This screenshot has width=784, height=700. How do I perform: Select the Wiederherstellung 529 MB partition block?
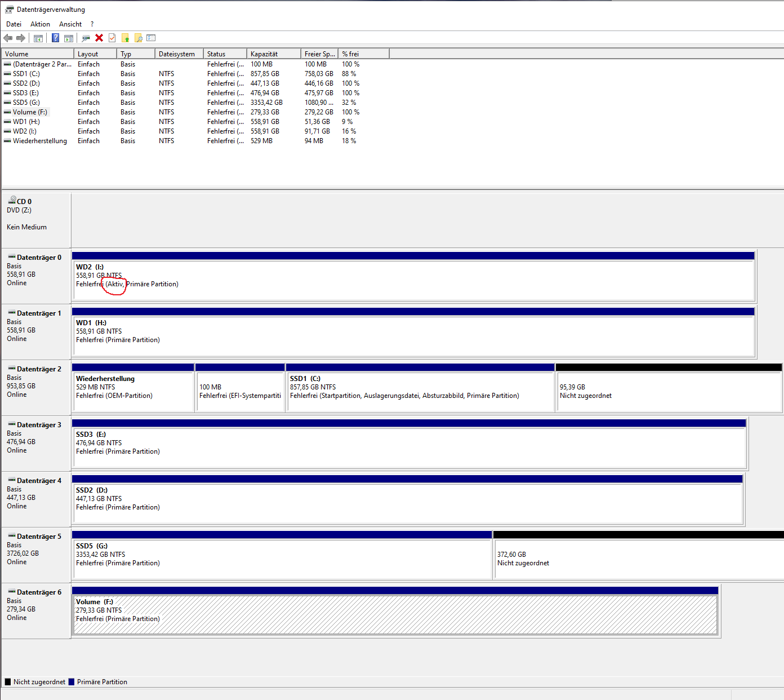[133, 388]
